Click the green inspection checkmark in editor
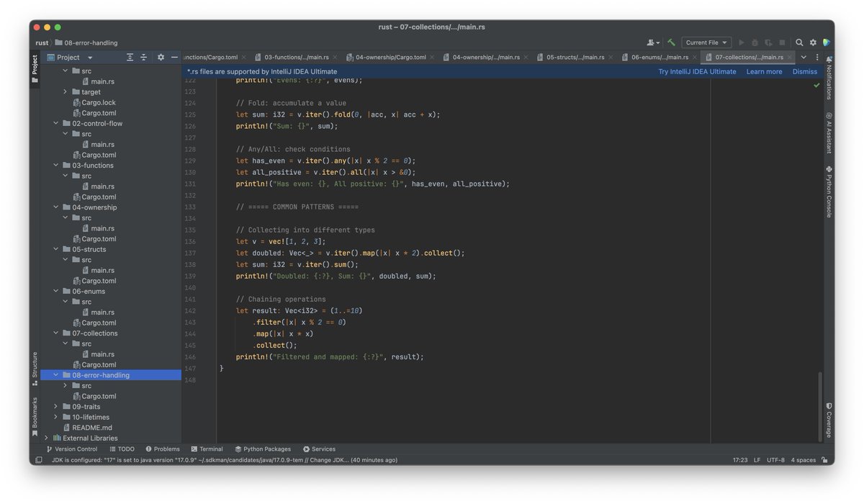This screenshot has width=864, height=504. point(816,85)
